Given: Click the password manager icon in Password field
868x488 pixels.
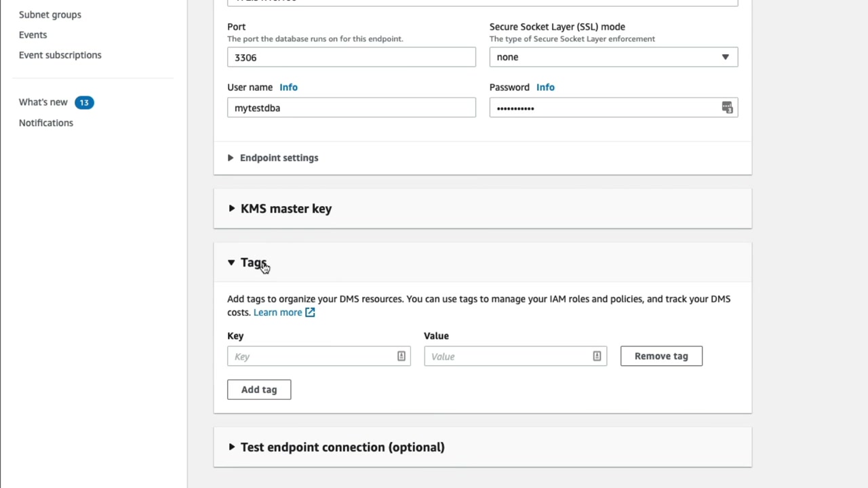Looking at the screenshot, I should pyautogui.click(x=727, y=108).
